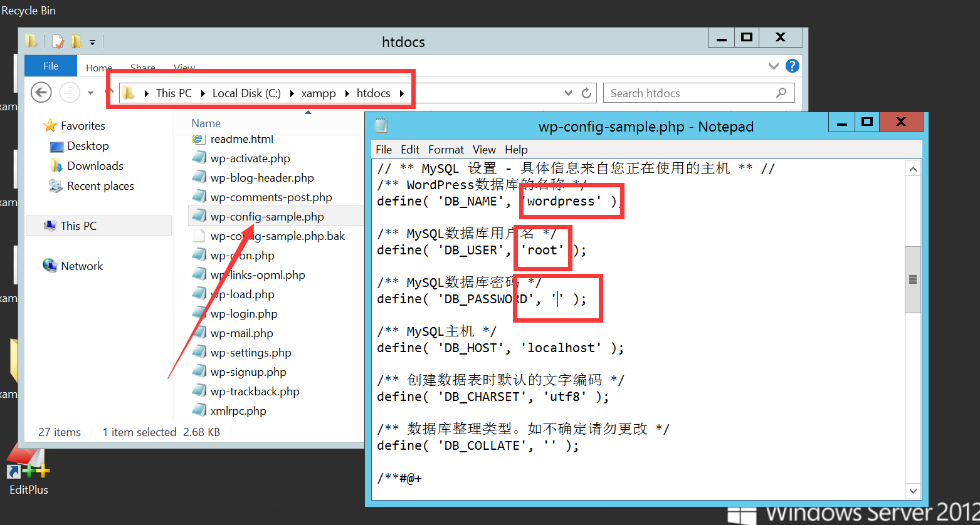Screen dimensions: 980x525
Task: Open the Home ribbon tab in Explorer
Action: click(99, 68)
